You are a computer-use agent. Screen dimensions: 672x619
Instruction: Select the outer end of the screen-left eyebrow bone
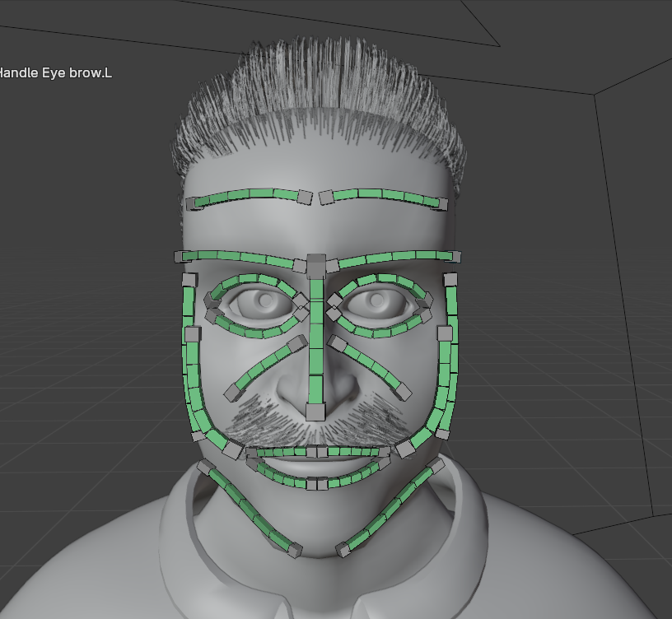point(194,204)
